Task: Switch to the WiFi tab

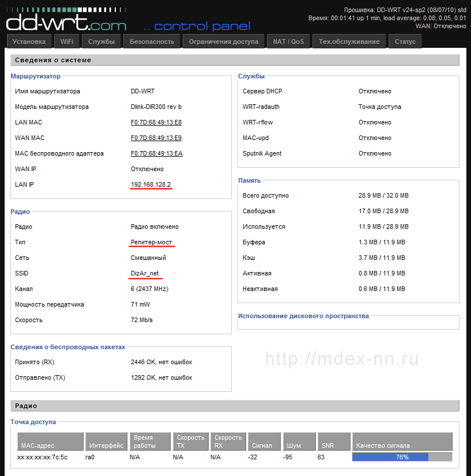Action: (67, 41)
